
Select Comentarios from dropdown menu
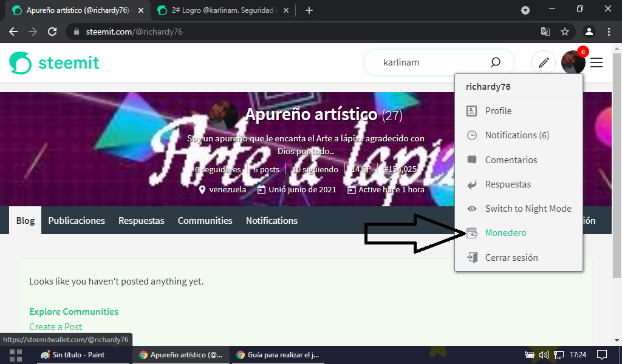(519, 160)
